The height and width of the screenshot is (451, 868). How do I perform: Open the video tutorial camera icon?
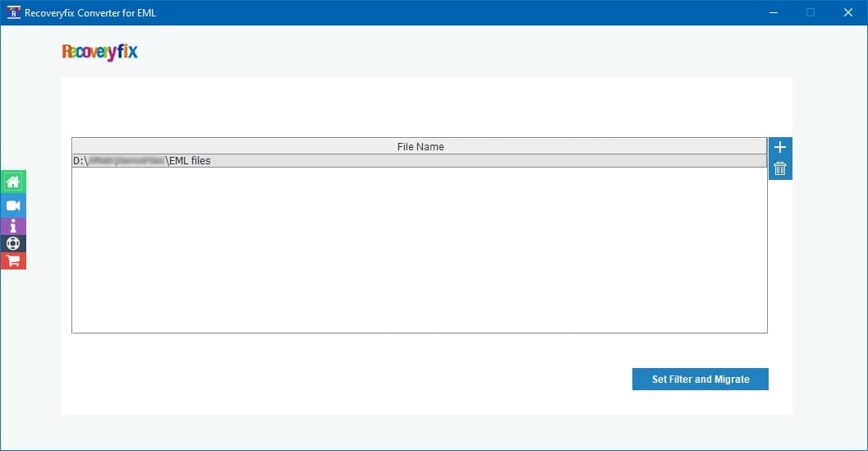(x=13, y=205)
